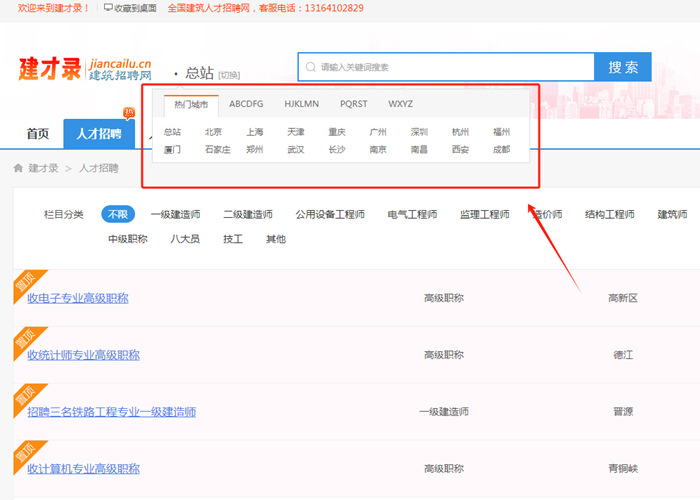Switch to the WXYZ city tab
This screenshot has width=700, height=500.
point(400,104)
